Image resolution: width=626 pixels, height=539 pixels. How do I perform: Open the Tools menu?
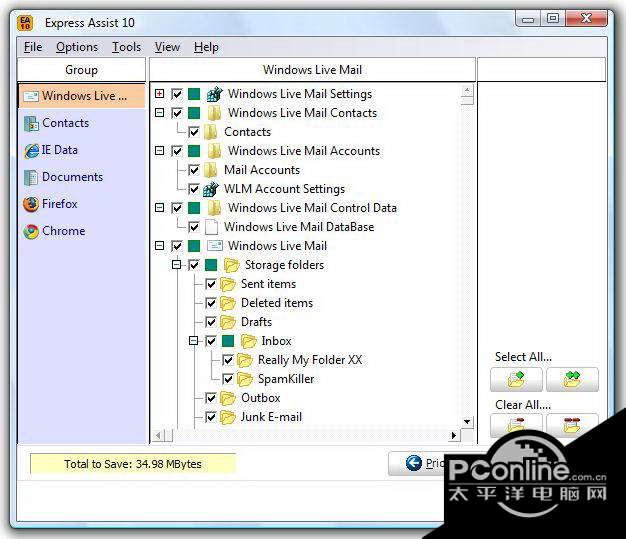tap(126, 47)
